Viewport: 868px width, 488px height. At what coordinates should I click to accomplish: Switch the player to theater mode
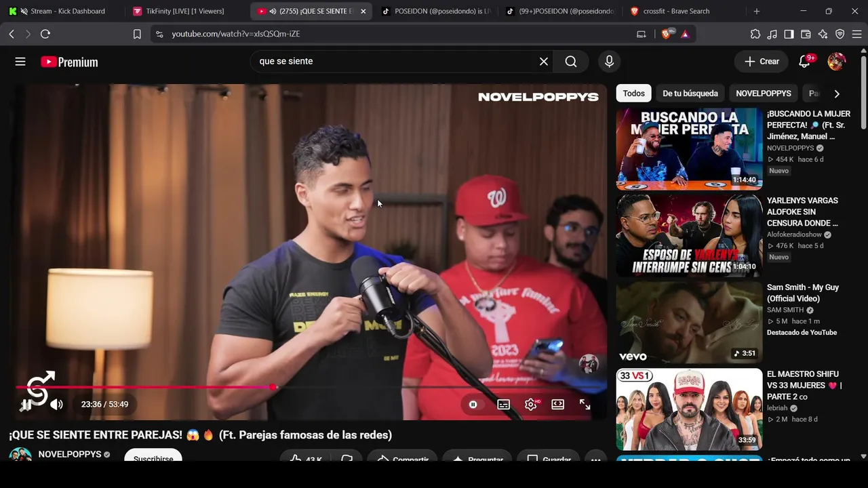557,405
